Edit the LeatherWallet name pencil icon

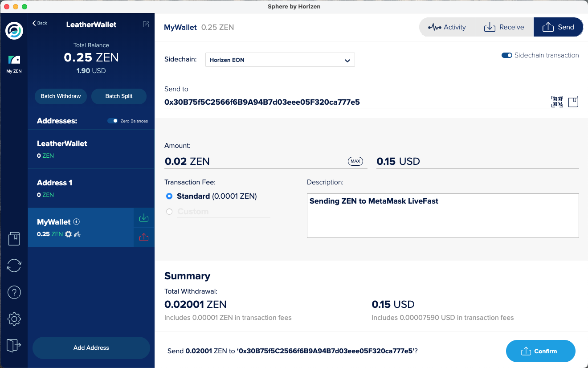(146, 24)
